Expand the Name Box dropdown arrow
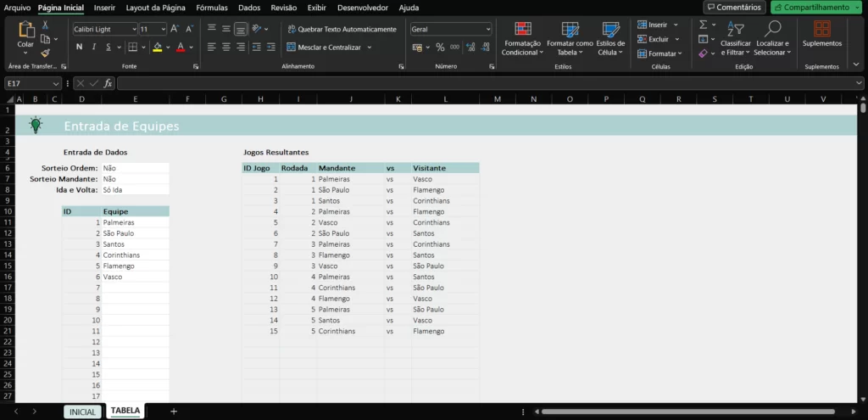The height and width of the screenshot is (420, 868). (55, 83)
